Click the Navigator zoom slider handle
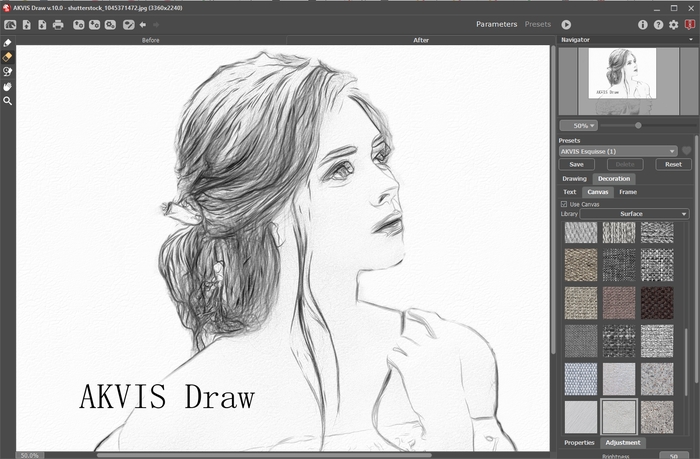700x459 pixels. 638,126
